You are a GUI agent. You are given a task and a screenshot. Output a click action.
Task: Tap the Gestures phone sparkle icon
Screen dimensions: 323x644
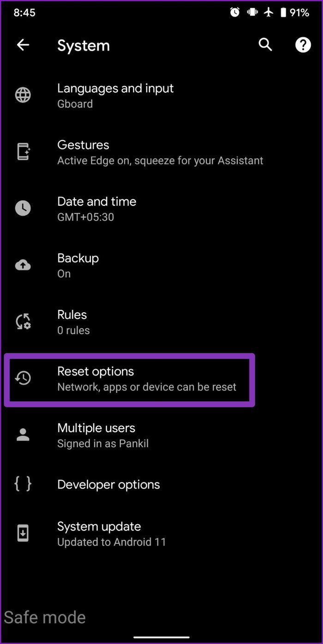(x=23, y=152)
